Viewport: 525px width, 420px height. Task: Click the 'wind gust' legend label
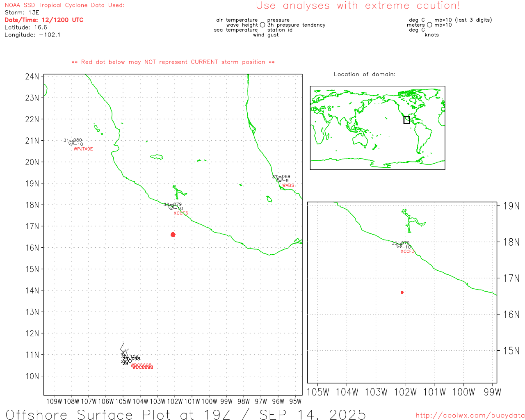click(x=266, y=35)
